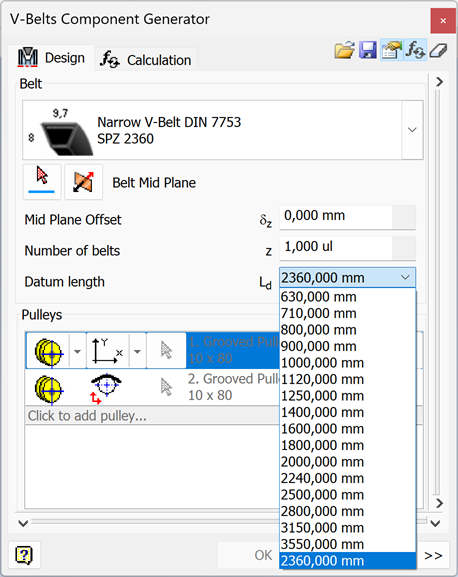This screenshot has height=577, width=458.
Task: Select the 2. Grooved Pulley row
Action: pos(232,387)
